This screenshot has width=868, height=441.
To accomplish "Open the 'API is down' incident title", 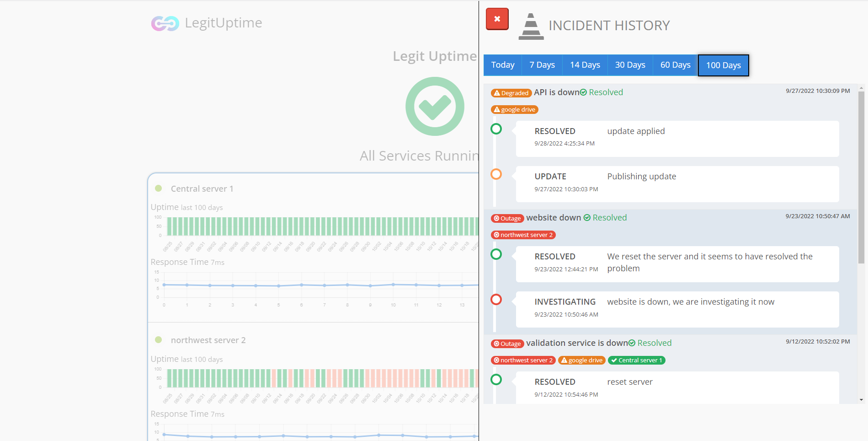I will click(x=557, y=92).
